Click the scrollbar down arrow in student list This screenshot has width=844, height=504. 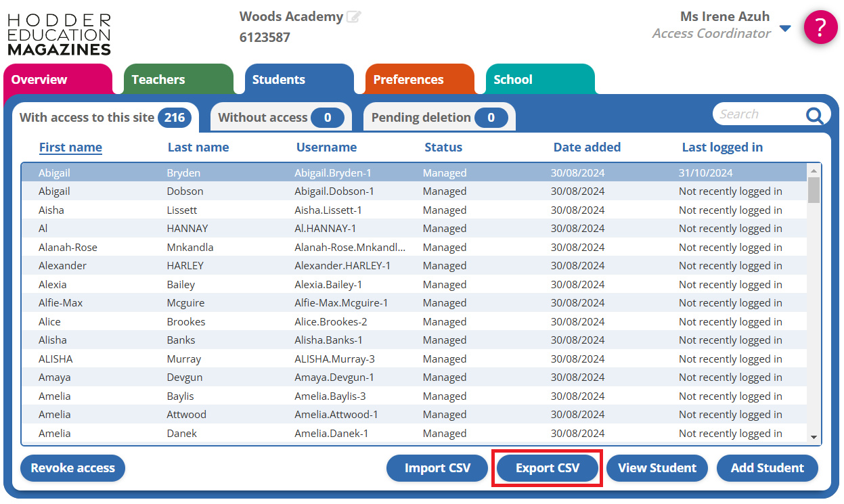pyautogui.click(x=814, y=438)
